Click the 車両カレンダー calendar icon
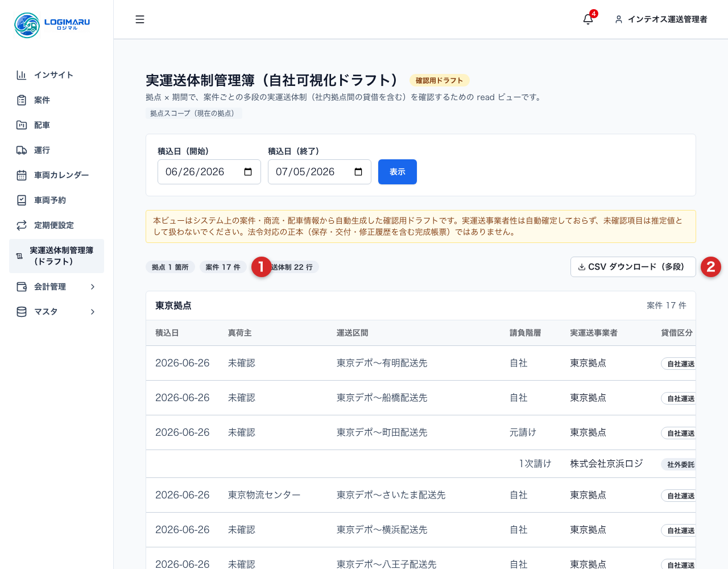The width and height of the screenshot is (728, 569). [22, 175]
